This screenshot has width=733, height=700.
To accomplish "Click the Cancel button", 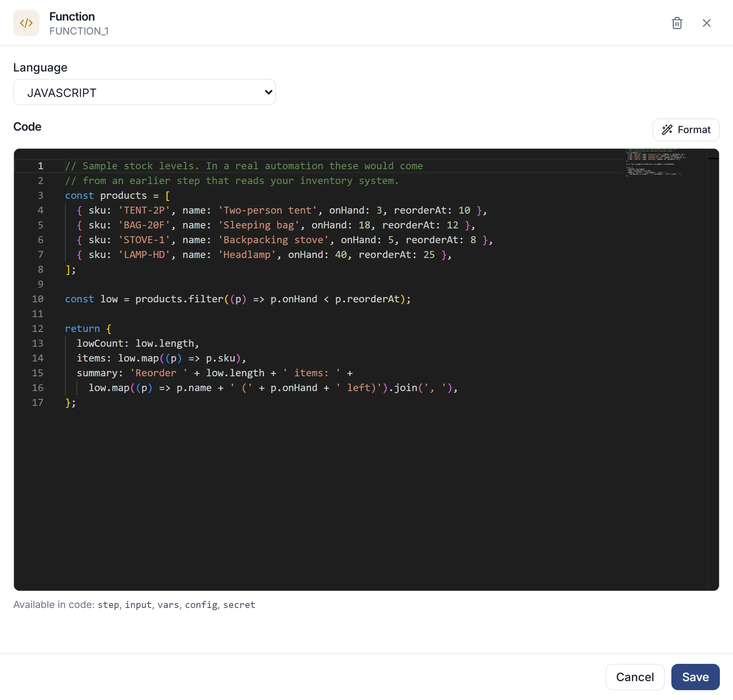I will pyautogui.click(x=635, y=677).
